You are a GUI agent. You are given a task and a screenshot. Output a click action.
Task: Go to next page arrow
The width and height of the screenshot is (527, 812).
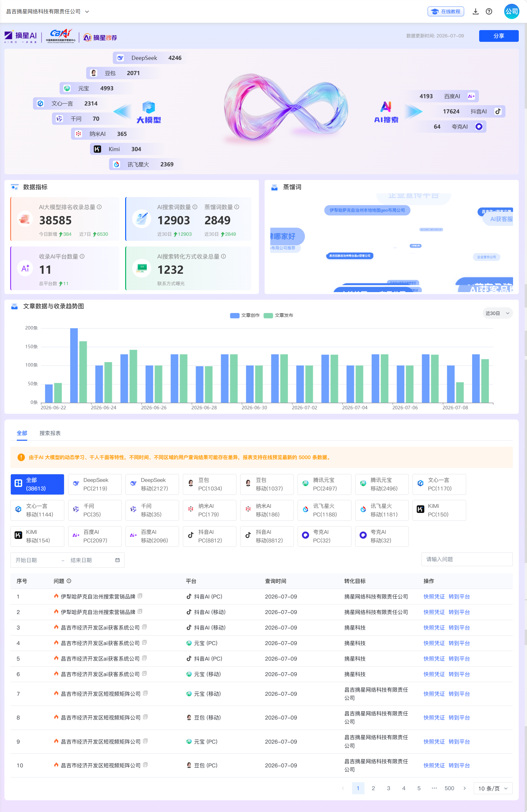click(465, 788)
